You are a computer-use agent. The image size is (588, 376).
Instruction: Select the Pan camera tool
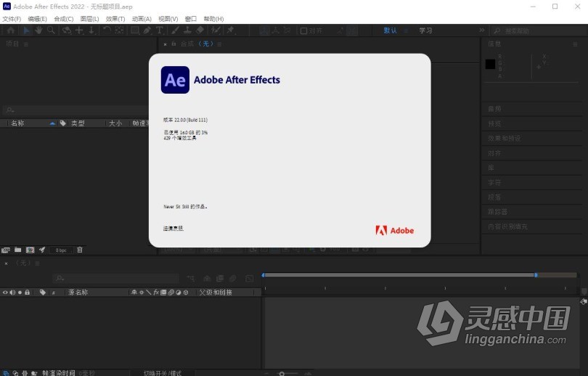coord(79,30)
